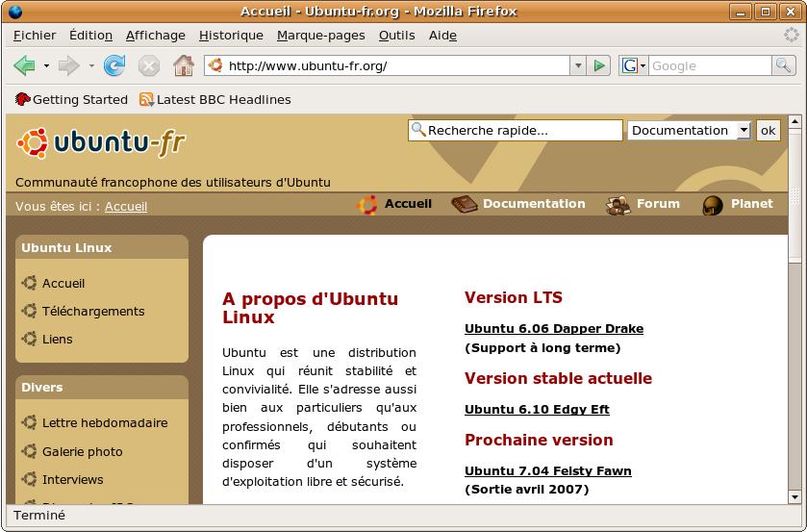Click bullet icon beside Téléchargements

click(29, 311)
